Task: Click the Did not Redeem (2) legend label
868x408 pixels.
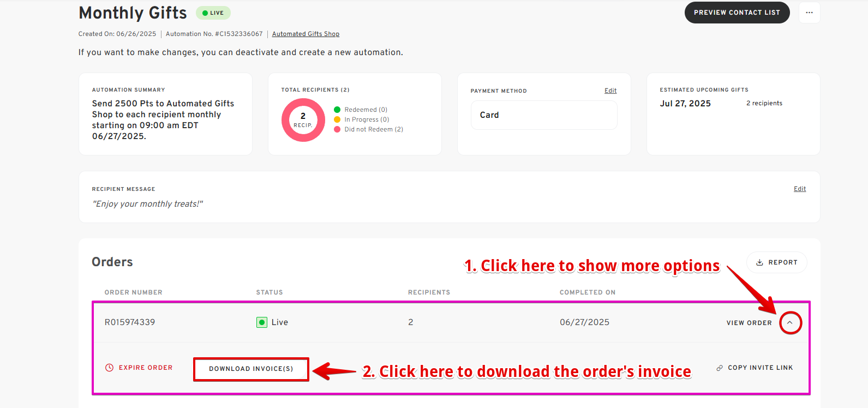Action: (374, 129)
